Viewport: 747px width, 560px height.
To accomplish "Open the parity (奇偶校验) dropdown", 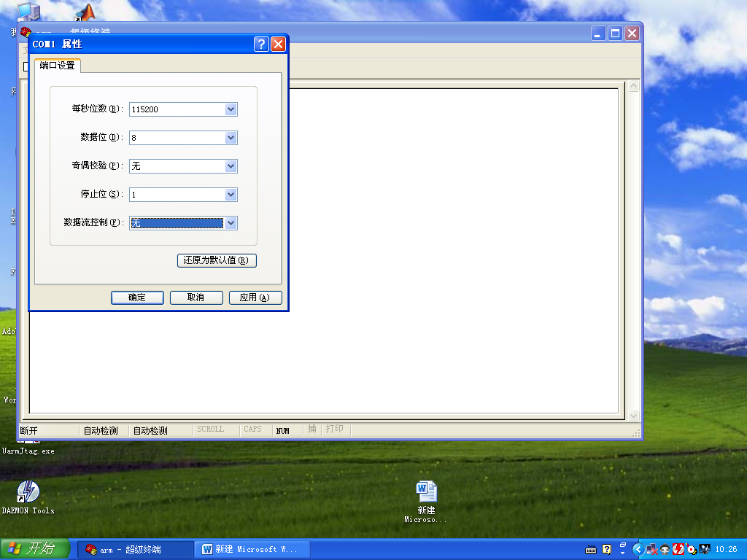I will 231,166.
